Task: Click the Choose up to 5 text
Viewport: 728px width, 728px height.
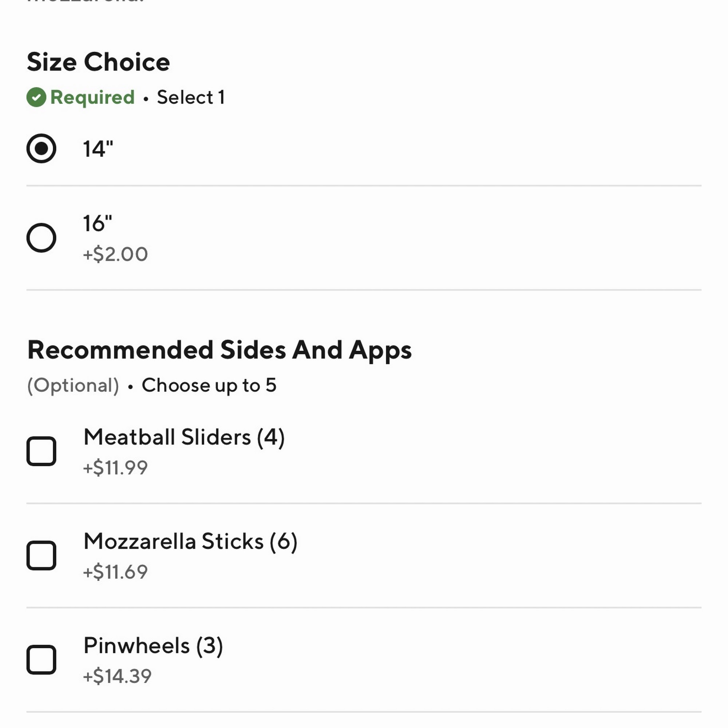Action: click(209, 385)
